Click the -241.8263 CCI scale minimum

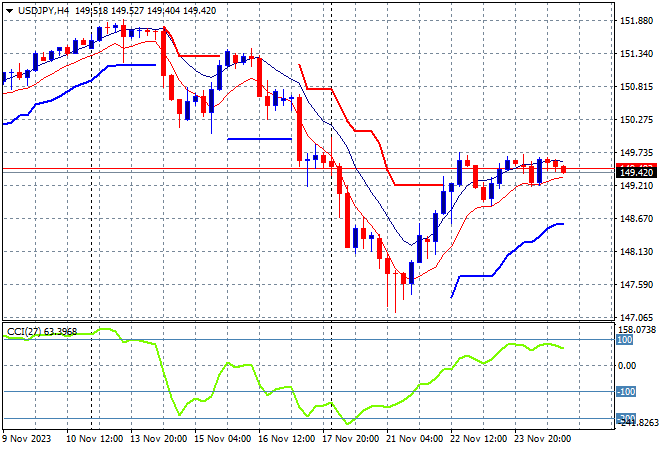pyautogui.click(x=637, y=423)
